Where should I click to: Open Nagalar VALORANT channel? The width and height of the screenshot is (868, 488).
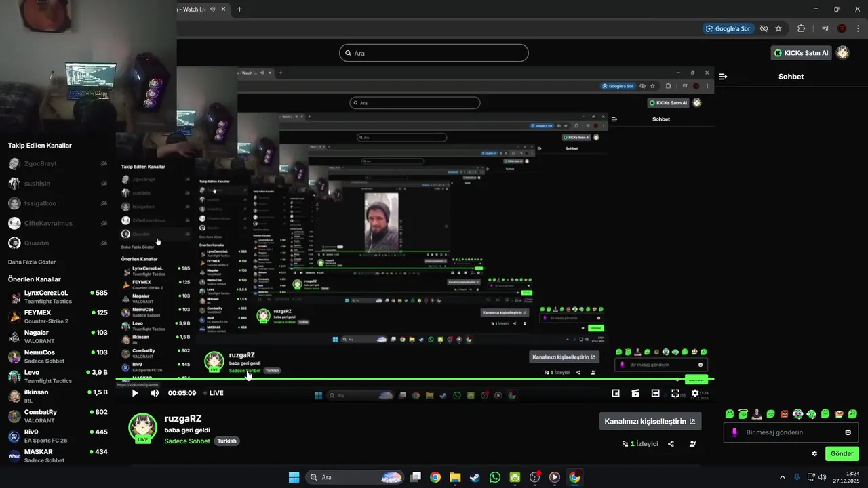click(58, 337)
